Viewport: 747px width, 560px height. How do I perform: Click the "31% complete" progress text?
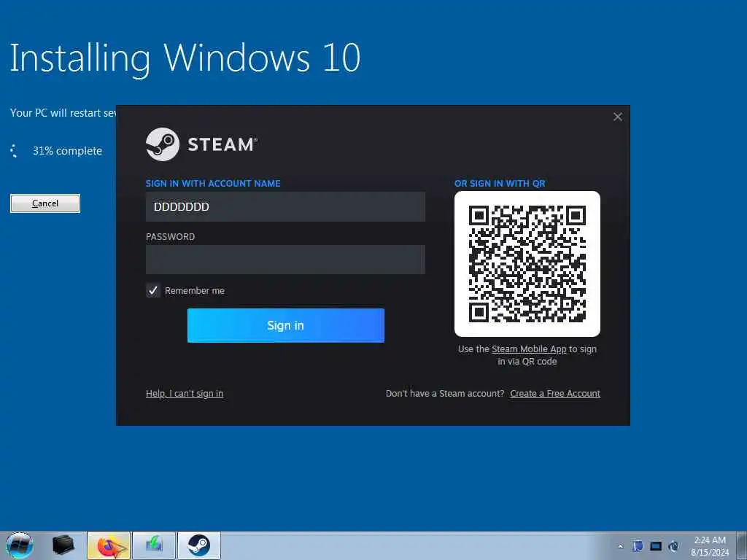(67, 151)
